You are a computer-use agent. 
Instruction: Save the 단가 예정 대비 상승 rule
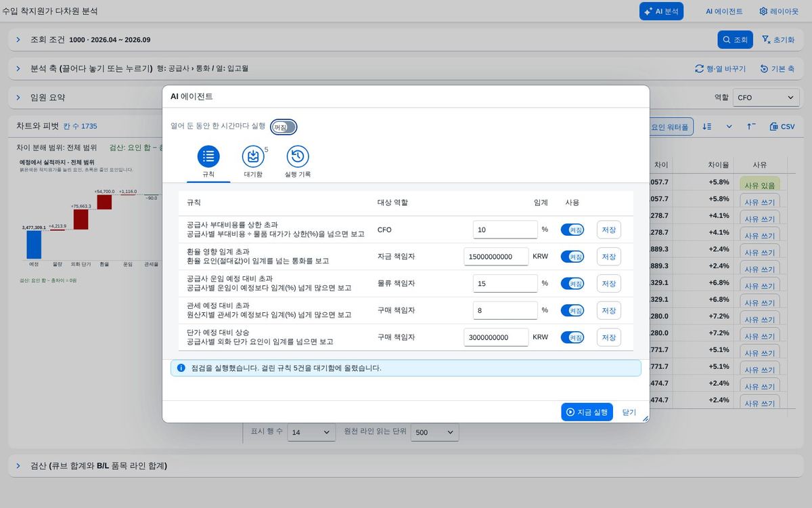[609, 337]
